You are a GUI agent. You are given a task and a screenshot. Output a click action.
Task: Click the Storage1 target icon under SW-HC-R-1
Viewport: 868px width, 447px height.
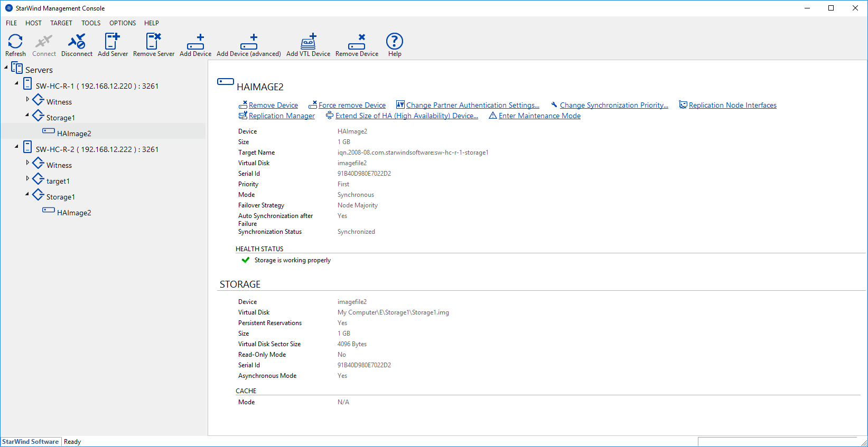coord(38,116)
